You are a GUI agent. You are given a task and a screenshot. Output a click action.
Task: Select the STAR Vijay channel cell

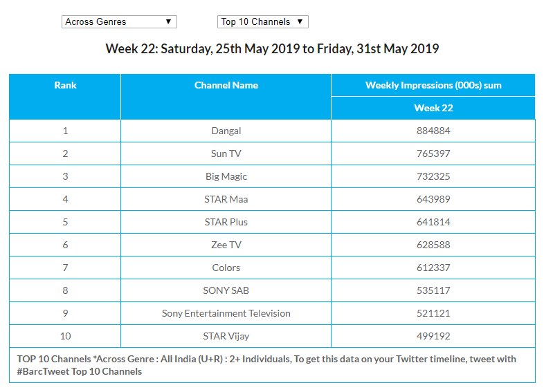tap(226, 336)
